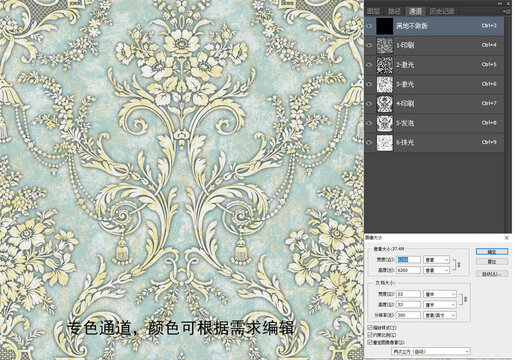515x360 pixels.
Task: Toggle the 约束比例 (Constrain Proportions) checkbox
Action: pyautogui.click(x=370, y=335)
